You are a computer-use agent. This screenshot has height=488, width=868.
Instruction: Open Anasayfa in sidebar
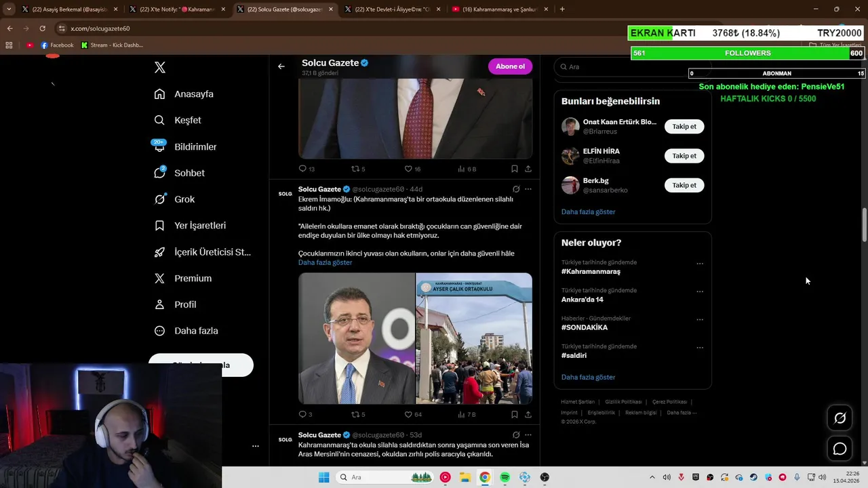(x=184, y=94)
